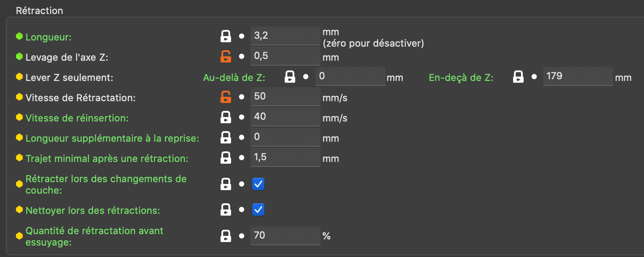This screenshot has width=644, height=257.
Task: Focus the En-deçà de Z field showing 179
Action: (x=577, y=77)
